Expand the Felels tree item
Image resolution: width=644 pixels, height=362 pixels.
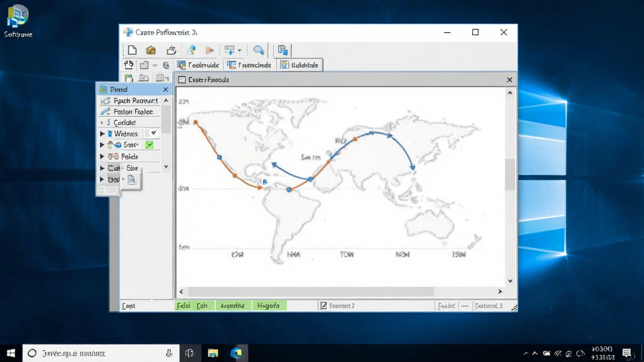tap(103, 156)
